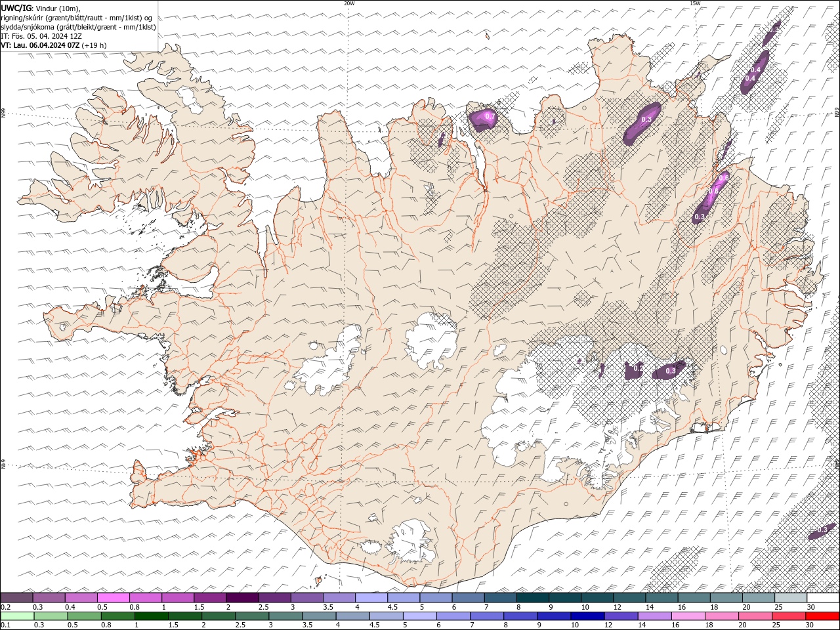Choose the light pink 16 swatch, lower scale
The height and width of the screenshot is (630, 840).
(688, 616)
